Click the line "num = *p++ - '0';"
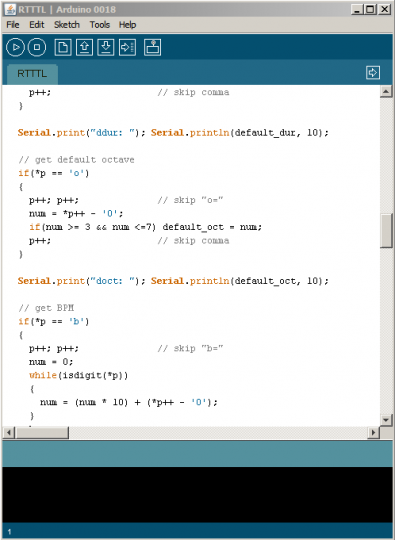This screenshot has height=540, width=395. click(76, 214)
